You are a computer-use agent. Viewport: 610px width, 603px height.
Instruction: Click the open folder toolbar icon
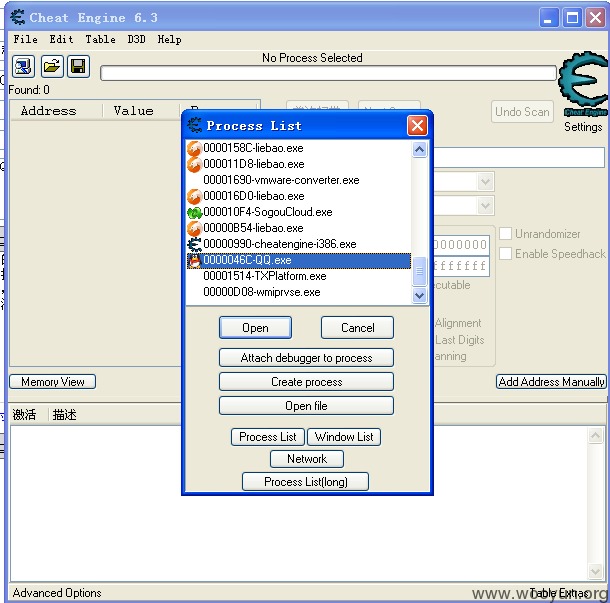coord(52,66)
